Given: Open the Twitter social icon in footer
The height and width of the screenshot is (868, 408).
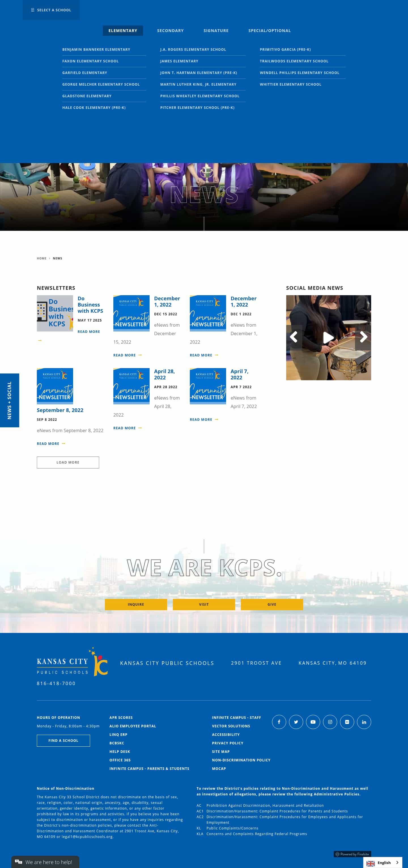Looking at the screenshot, I should (x=296, y=722).
